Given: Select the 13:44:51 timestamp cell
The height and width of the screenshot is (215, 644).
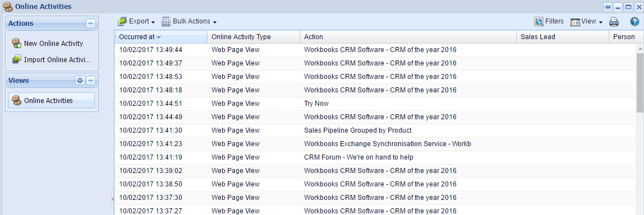Looking at the screenshot, I should [150, 104].
